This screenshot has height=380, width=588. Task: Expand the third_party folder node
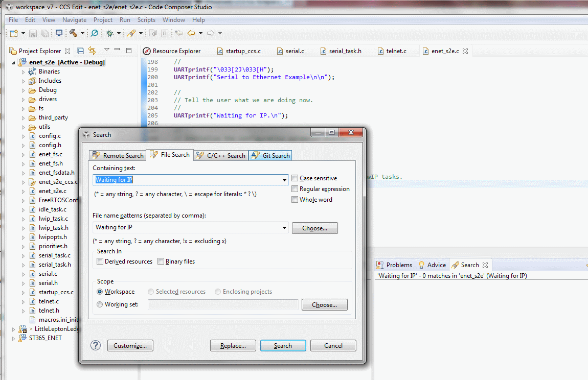[23, 117]
